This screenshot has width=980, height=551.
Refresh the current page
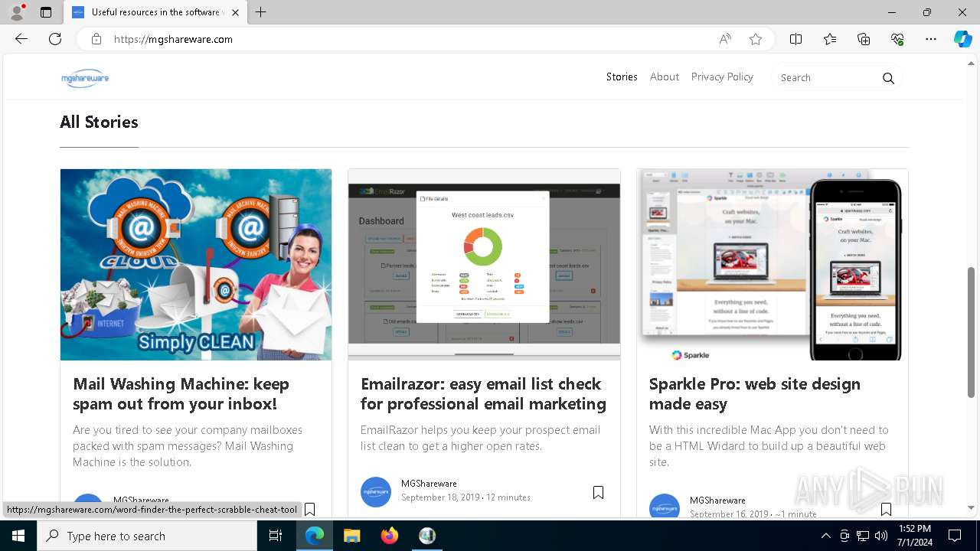[55, 39]
